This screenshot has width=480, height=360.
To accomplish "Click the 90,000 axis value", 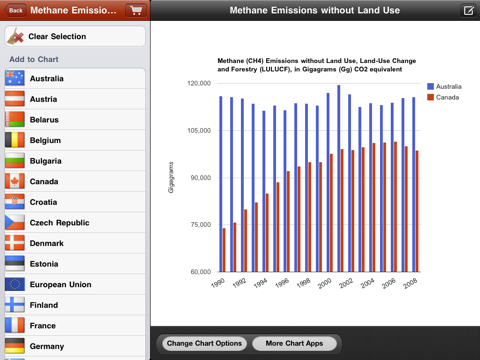I will (x=201, y=178).
